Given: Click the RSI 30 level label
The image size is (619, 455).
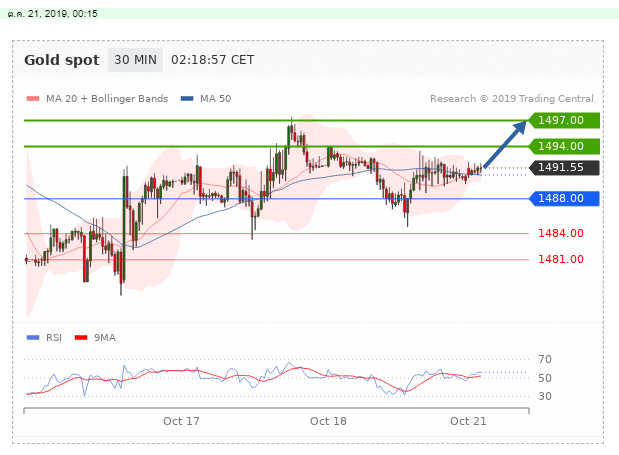Looking at the screenshot, I should coord(545,396).
